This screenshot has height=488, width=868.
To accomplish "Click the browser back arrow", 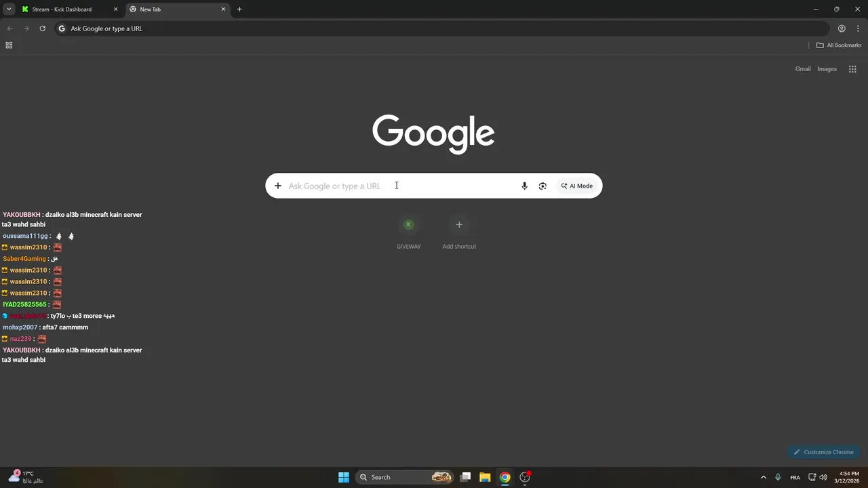I will [x=9, y=28].
